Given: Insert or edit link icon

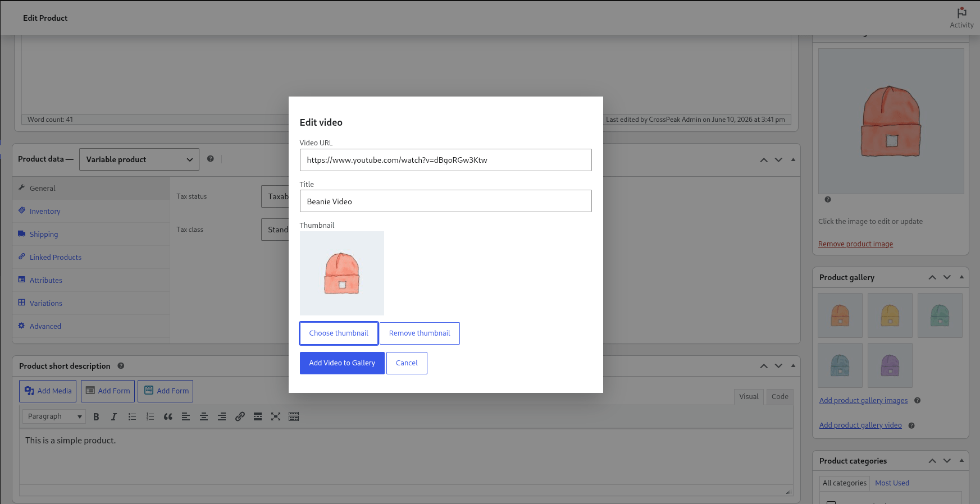Looking at the screenshot, I should 240,416.
